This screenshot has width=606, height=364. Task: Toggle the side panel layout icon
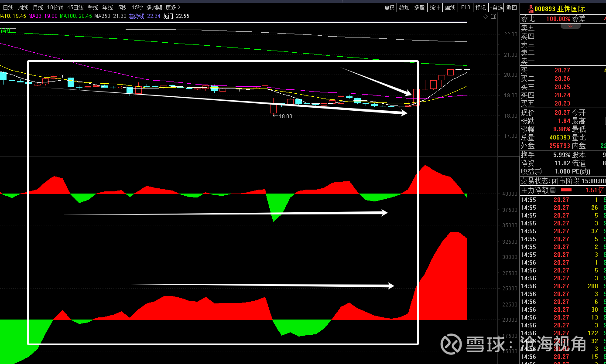click(493, 16)
